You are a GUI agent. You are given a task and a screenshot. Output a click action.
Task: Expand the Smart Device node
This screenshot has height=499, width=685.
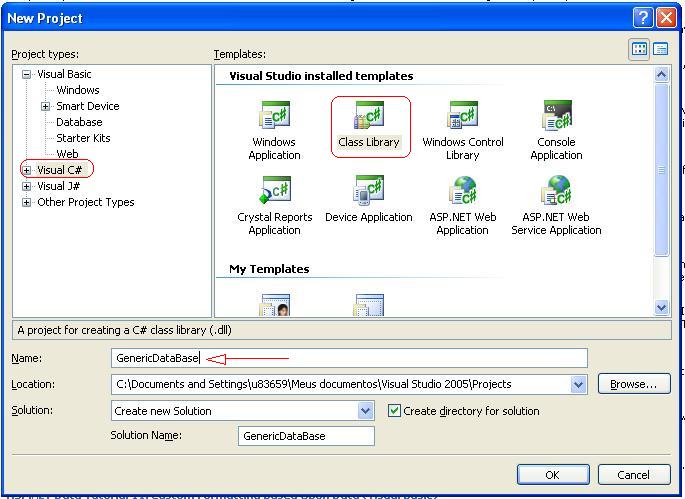click(45, 106)
